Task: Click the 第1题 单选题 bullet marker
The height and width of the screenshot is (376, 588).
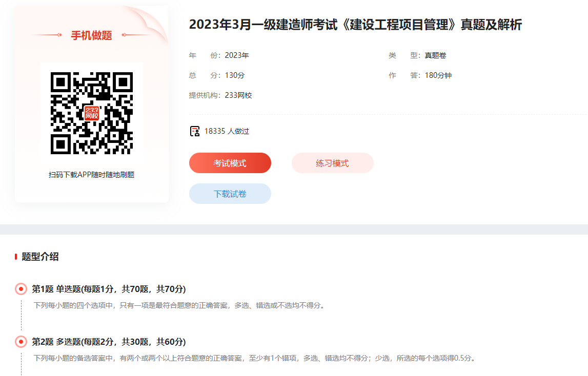Action: [21, 289]
